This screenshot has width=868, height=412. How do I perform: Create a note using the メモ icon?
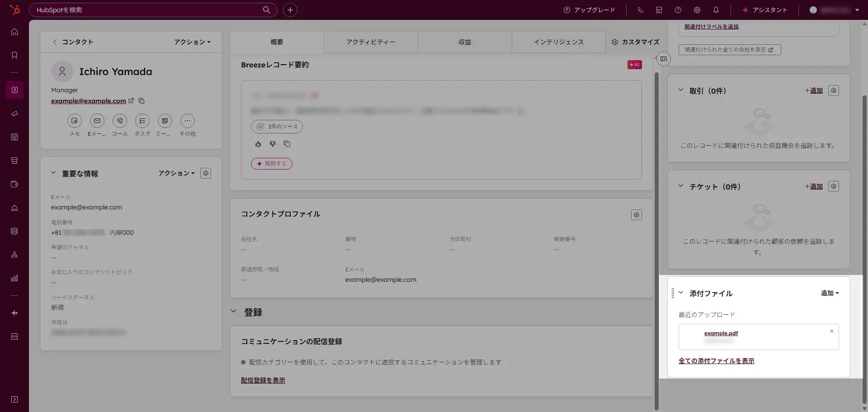(x=74, y=121)
